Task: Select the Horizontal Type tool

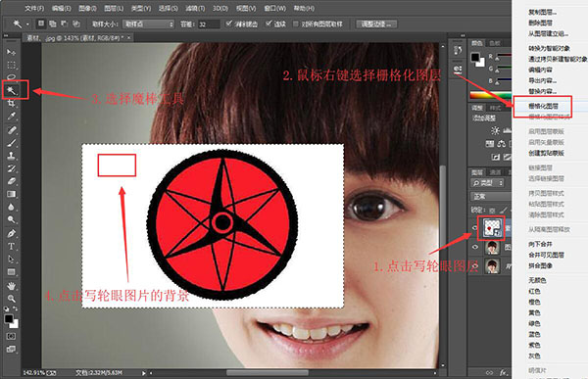Action: coord(11,246)
